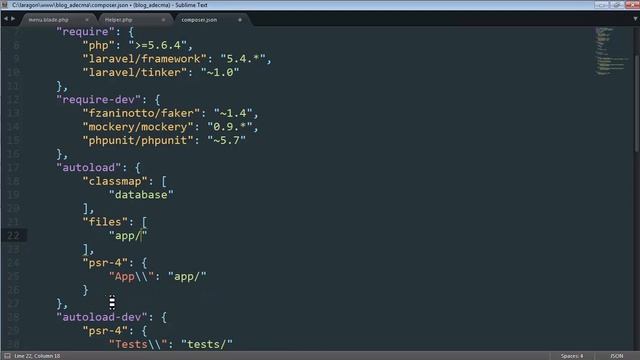Click the minimap code overview
640x360 pixels.
pyautogui.click(x=611, y=51)
